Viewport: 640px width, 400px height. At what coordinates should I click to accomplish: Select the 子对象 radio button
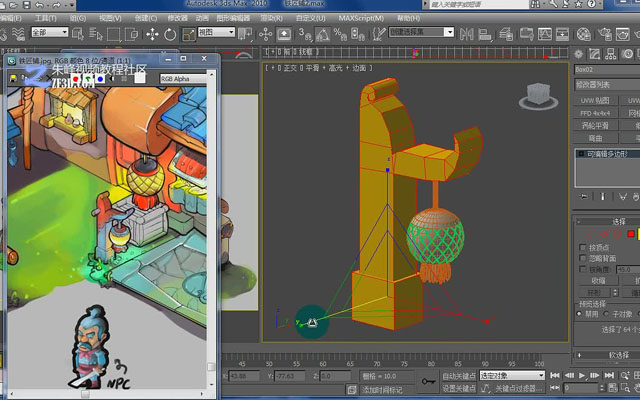click(x=608, y=314)
